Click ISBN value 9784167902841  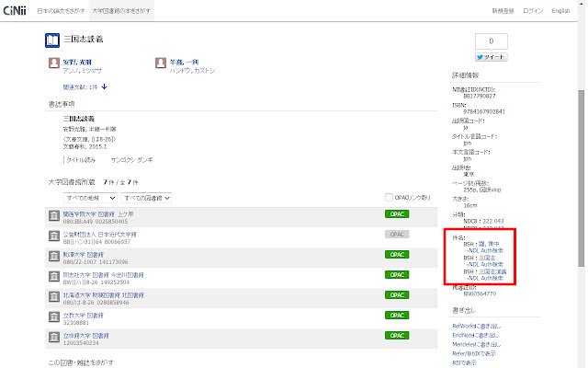pyautogui.click(x=484, y=111)
